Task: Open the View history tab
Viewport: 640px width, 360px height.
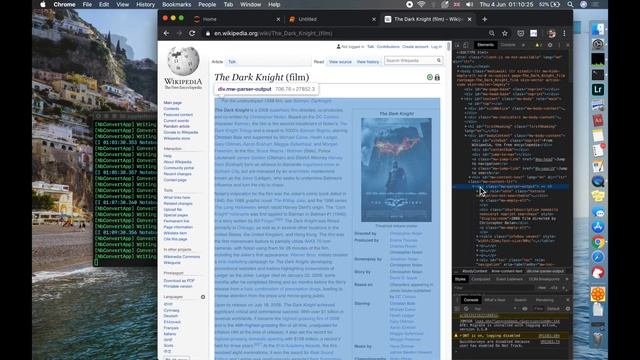Action: coord(368,62)
